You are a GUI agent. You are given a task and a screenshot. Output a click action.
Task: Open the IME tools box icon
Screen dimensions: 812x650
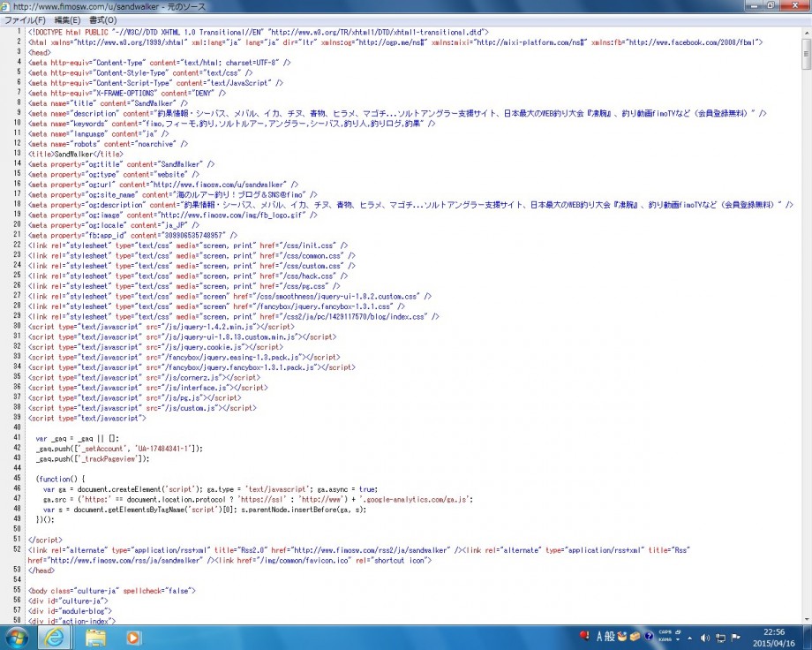[635, 637]
